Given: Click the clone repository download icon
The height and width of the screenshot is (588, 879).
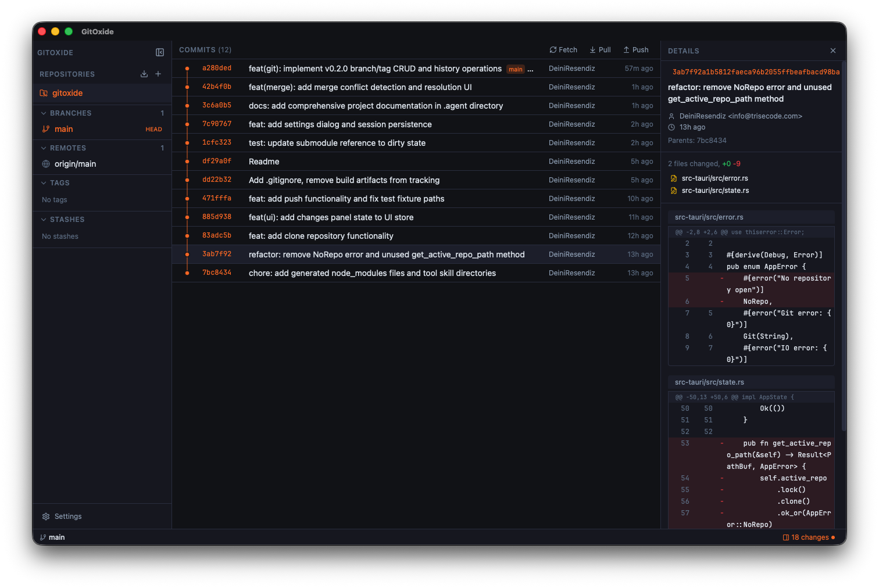Looking at the screenshot, I should (144, 74).
